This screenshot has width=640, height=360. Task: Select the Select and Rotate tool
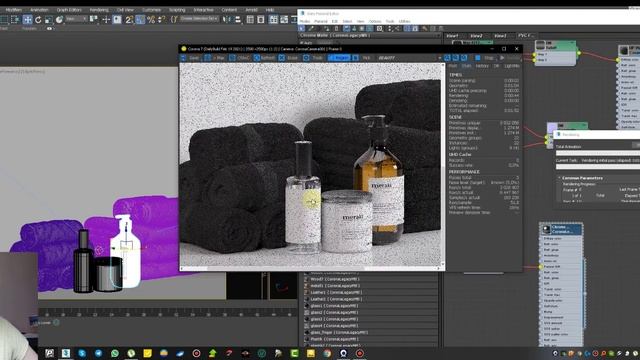38,19
